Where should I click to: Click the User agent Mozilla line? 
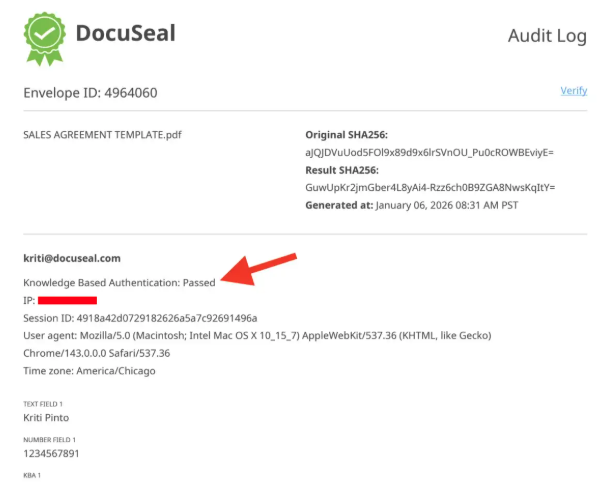tap(257, 336)
